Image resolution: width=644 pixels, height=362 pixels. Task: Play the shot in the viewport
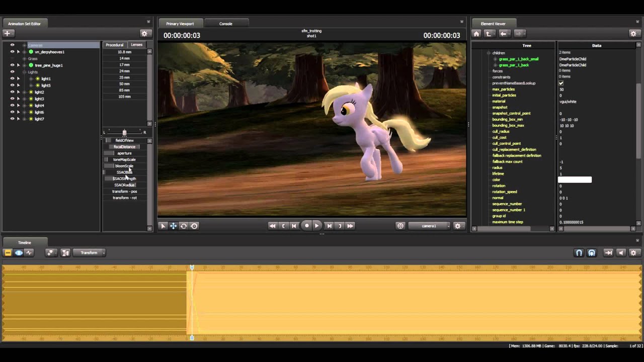tap(317, 226)
